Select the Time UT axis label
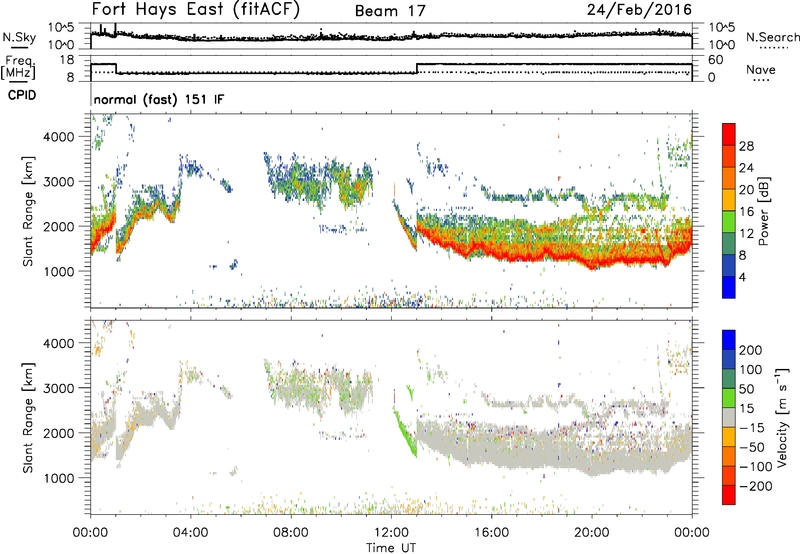 pyautogui.click(x=391, y=547)
